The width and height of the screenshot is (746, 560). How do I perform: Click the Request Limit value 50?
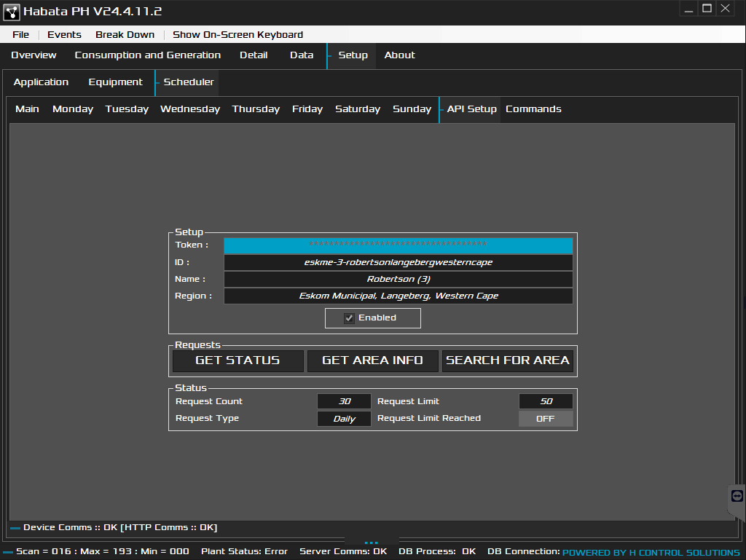tap(546, 402)
